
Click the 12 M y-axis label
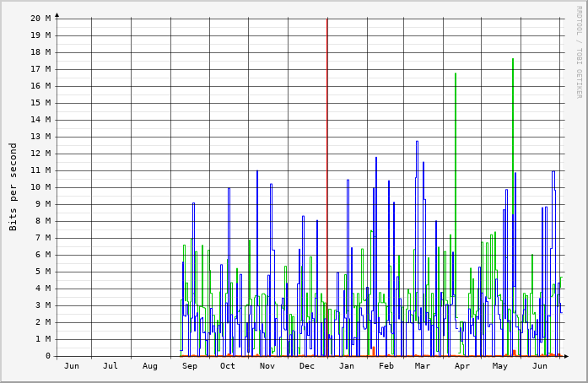[x=40, y=153]
